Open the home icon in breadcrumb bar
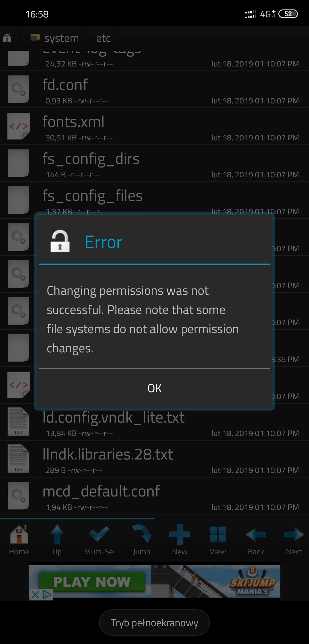 pos(7,38)
